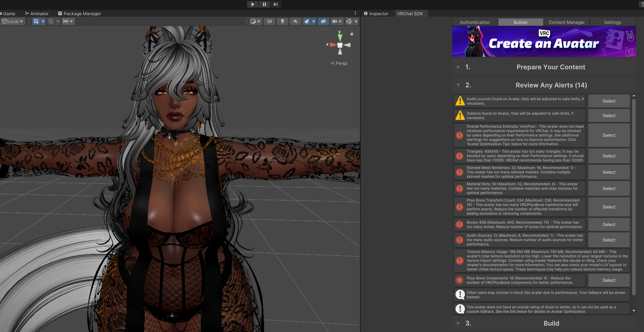644x332 pixels.
Task: Click Select next to the Triangles alert
Action: point(609,156)
